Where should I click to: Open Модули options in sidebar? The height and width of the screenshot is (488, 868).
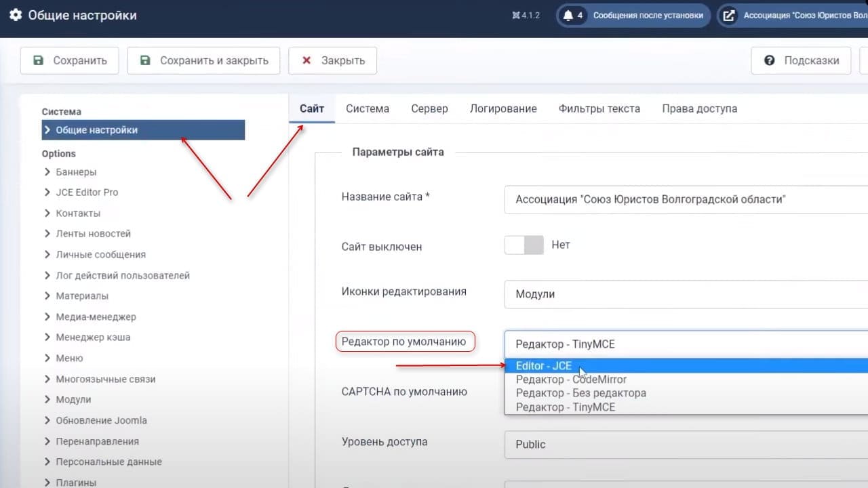(73, 400)
